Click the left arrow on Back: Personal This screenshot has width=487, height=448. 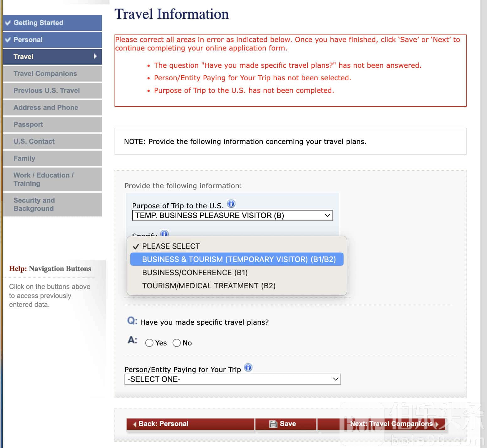coord(135,424)
